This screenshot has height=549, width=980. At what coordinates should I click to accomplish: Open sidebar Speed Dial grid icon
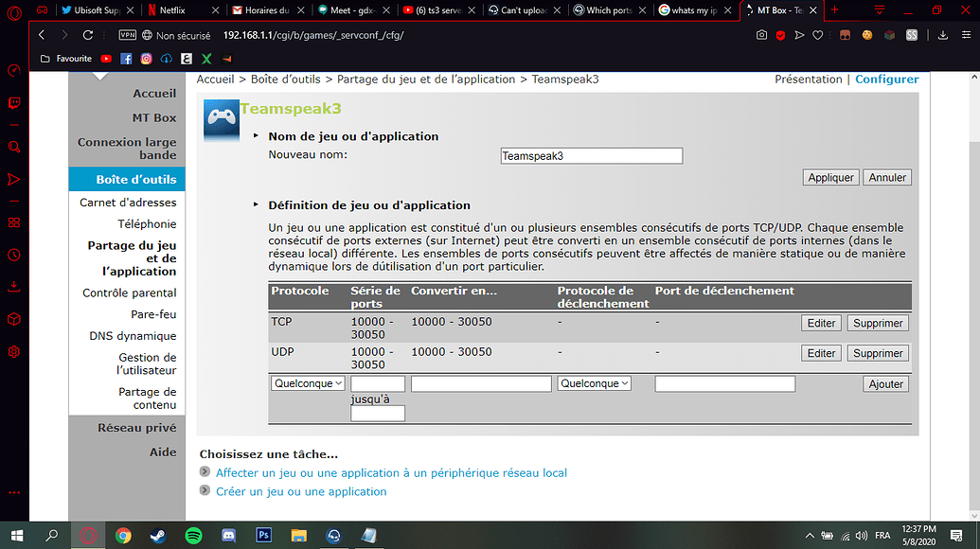(x=14, y=223)
